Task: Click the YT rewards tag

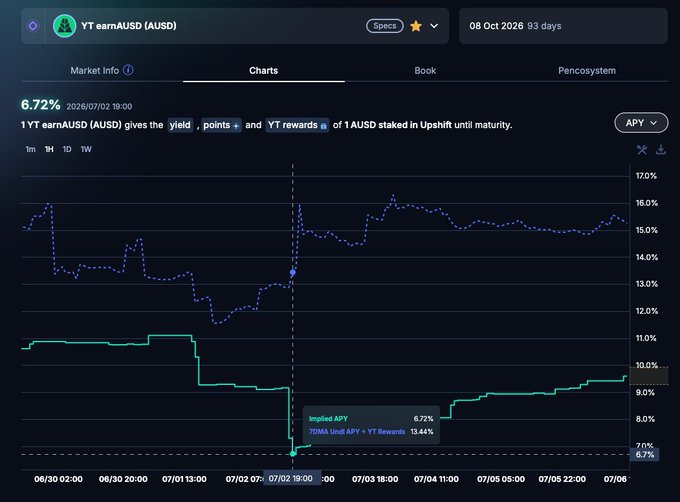Action: [297, 125]
